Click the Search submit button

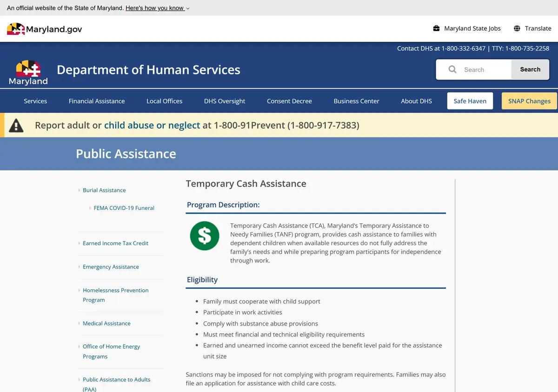click(x=530, y=69)
